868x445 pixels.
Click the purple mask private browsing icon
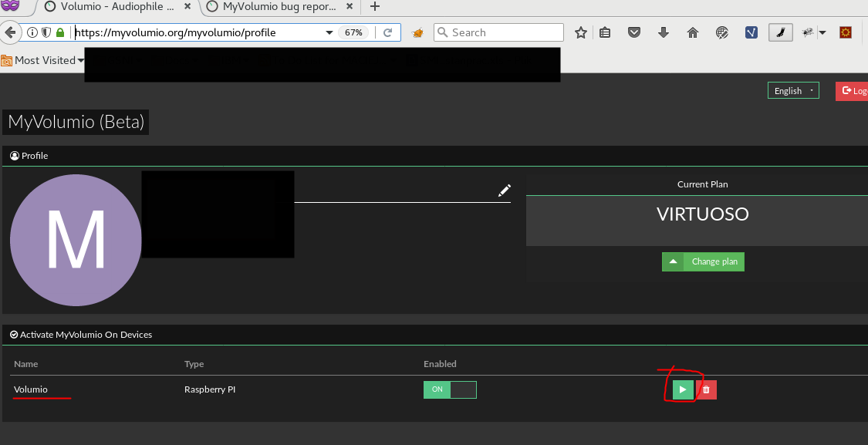(11, 6)
